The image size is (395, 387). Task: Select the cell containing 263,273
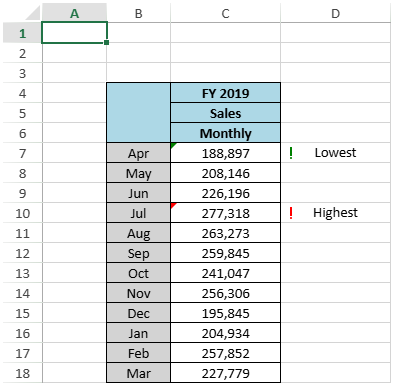[225, 233]
